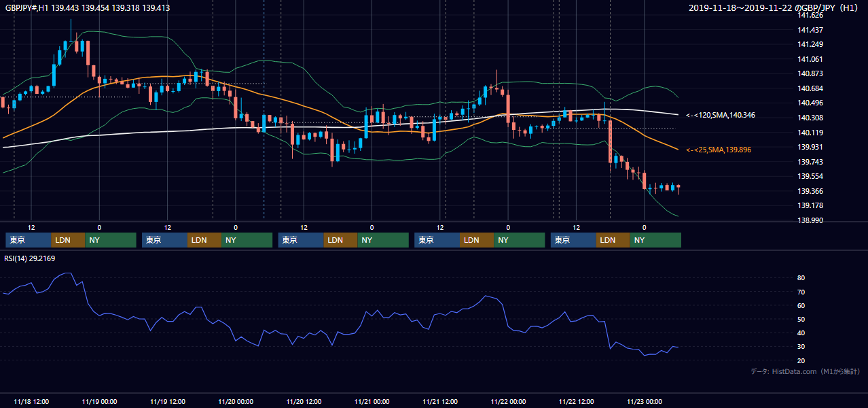Click the 11/19 00:00 time axis label
The height and width of the screenshot is (408, 868).
99,401
